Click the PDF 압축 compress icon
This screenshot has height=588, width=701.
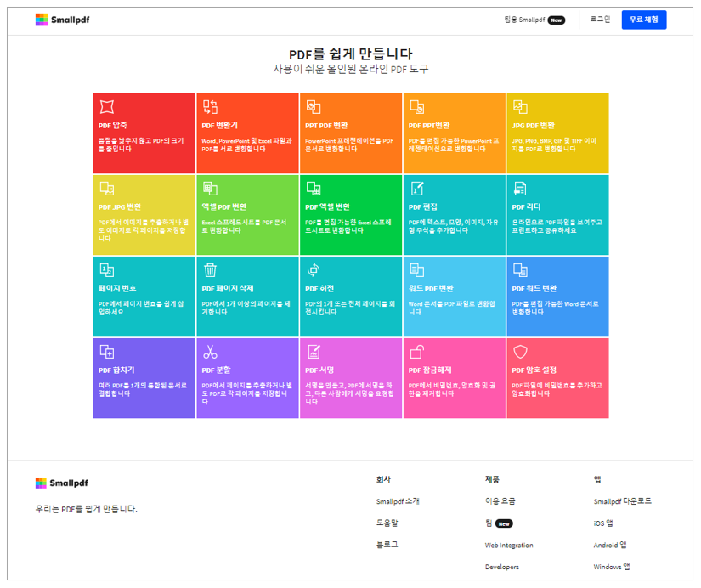click(x=107, y=107)
